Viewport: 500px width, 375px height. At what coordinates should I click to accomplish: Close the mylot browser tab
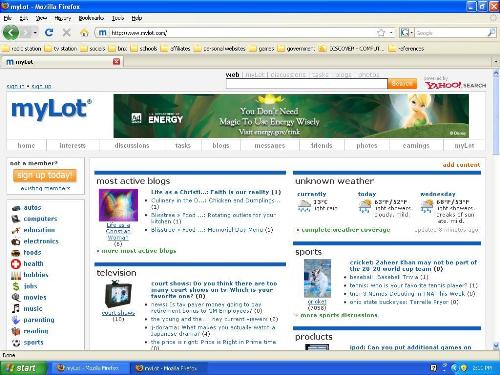[116, 62]
